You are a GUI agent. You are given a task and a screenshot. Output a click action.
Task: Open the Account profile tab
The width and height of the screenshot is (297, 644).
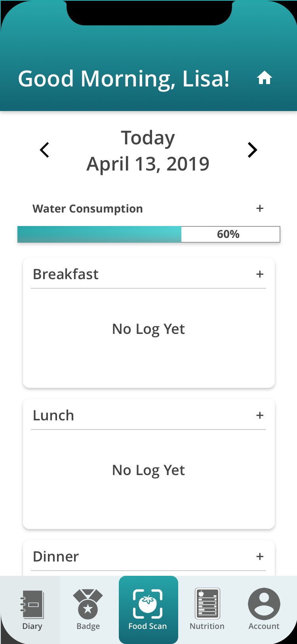tap(264, 609)
